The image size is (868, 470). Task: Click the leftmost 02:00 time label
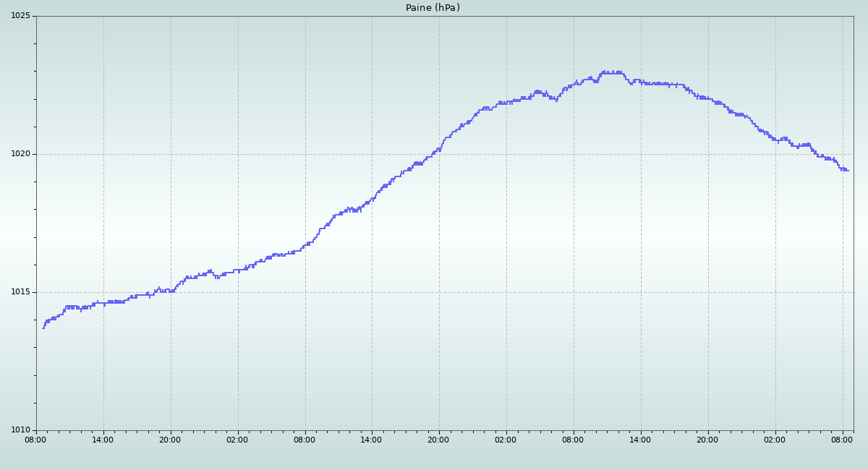click(237, 439)
